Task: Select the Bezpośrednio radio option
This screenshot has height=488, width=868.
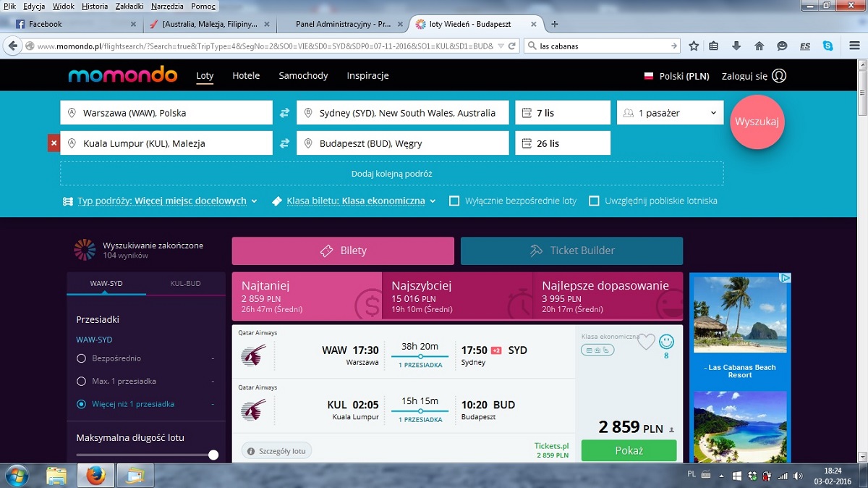Action: 81,358
